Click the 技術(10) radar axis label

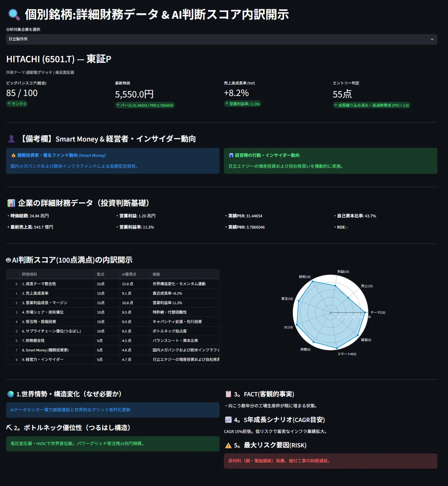[x=305, y=277]
